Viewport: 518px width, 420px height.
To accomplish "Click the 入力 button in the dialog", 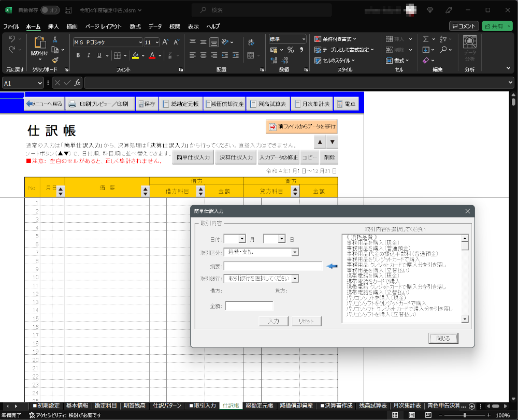I will tap(274, 321).
